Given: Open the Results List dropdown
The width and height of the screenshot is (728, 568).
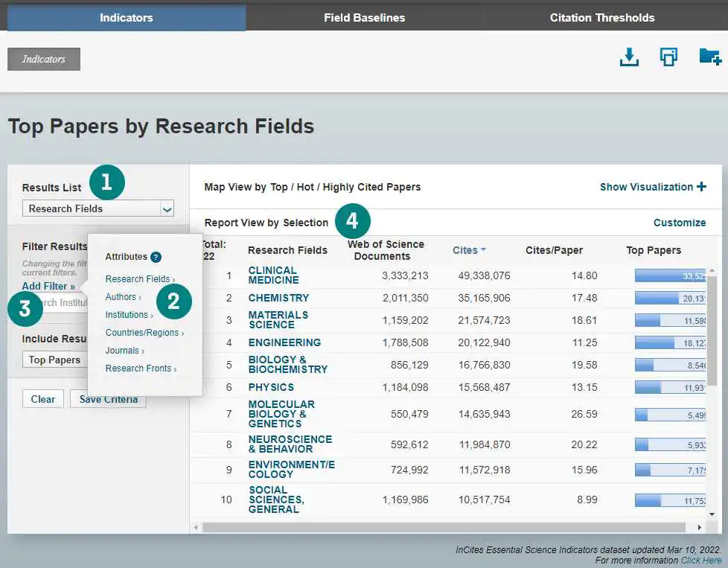Looking at the screenshot, I should click(167, 209).
